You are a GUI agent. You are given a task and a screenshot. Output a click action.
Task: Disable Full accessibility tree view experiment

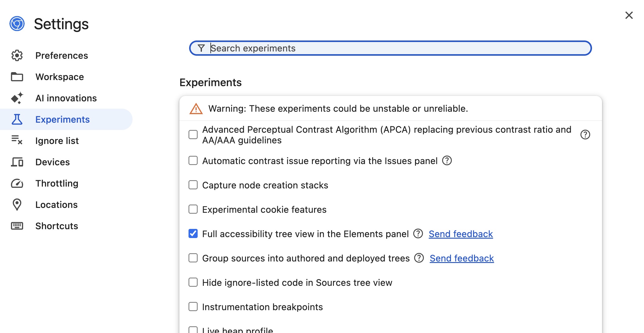click(x=193, y=233)
